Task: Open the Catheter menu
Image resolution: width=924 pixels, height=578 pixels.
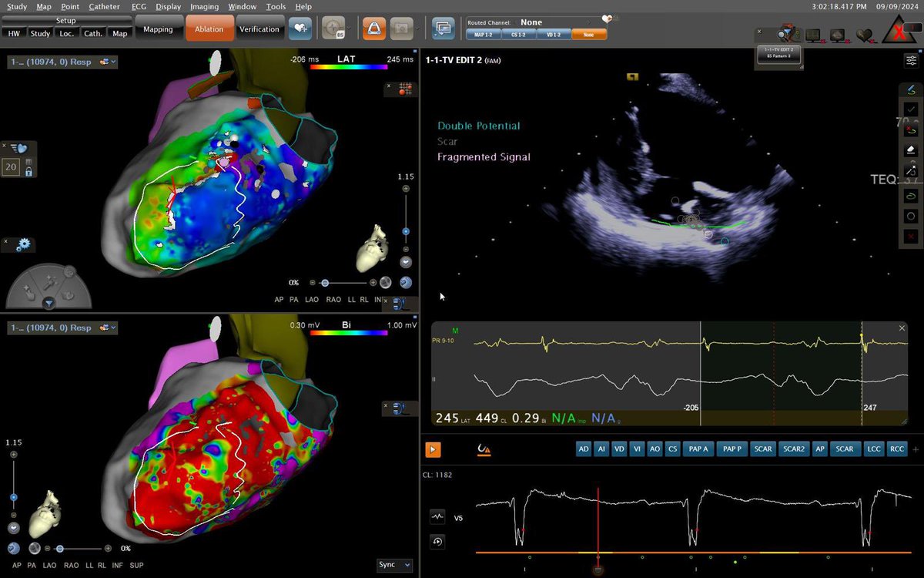Action: tap(104, 6)
